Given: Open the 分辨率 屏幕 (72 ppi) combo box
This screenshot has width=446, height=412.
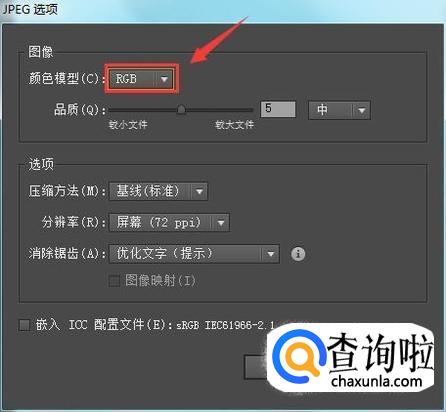Looking at the screenshot, I should coord(169,223).
